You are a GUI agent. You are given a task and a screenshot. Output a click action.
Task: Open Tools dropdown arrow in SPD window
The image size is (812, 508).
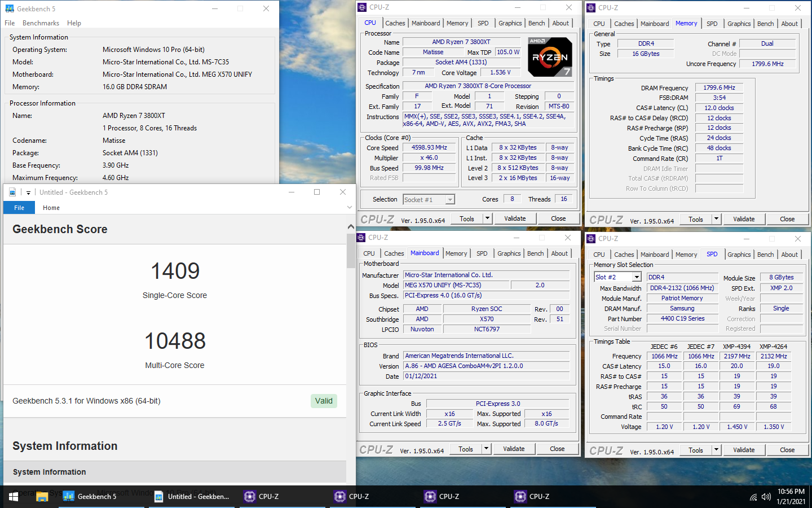tap(717, 450)
